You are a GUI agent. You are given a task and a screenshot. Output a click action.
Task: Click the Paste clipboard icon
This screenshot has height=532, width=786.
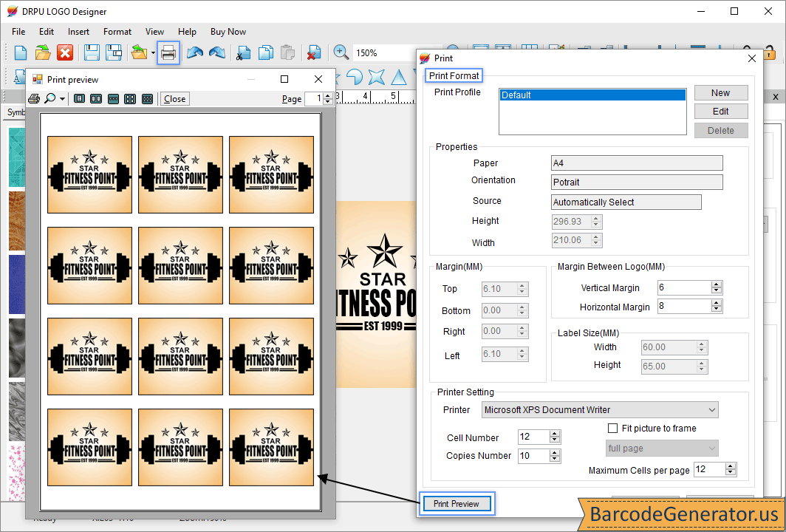coord(288,52)
